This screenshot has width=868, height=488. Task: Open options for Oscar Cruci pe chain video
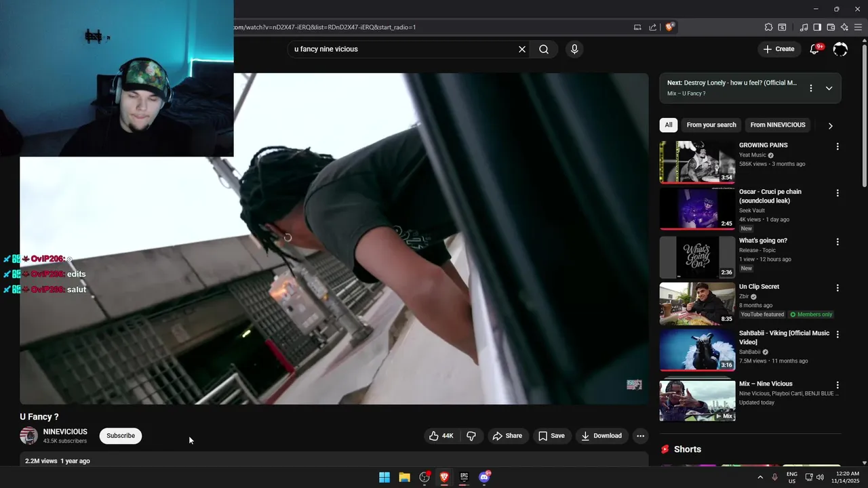click(837, 193)
